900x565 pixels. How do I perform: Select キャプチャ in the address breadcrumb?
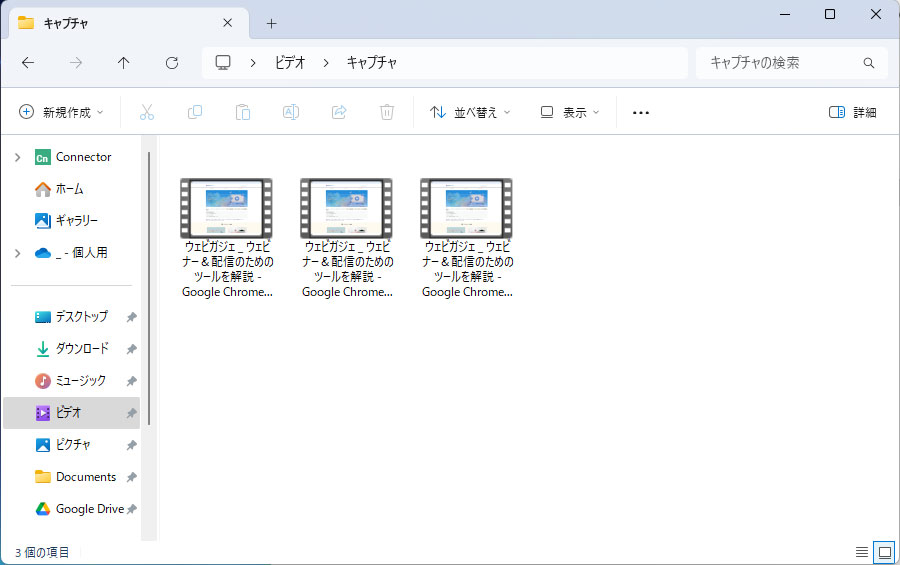(x=371, y=63)
